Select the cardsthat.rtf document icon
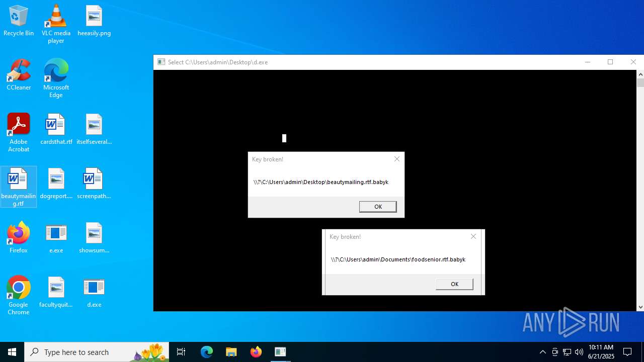This screenshot has height=362, width=644. 56,130
